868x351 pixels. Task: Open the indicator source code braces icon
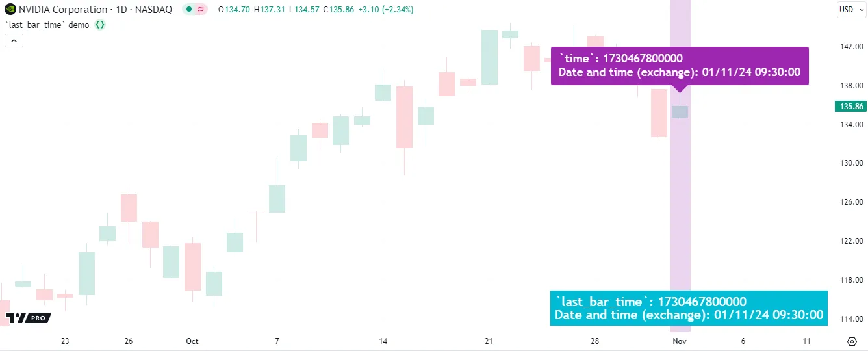point(100,25)
